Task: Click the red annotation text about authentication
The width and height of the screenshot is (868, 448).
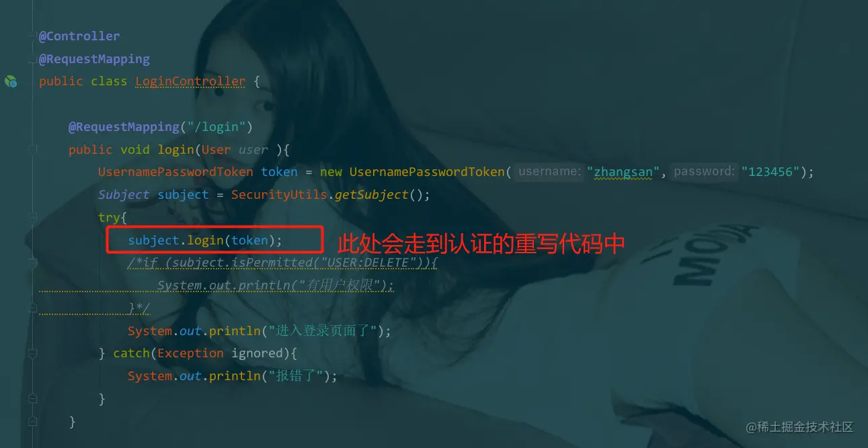Action: click(x=481, y=242)
